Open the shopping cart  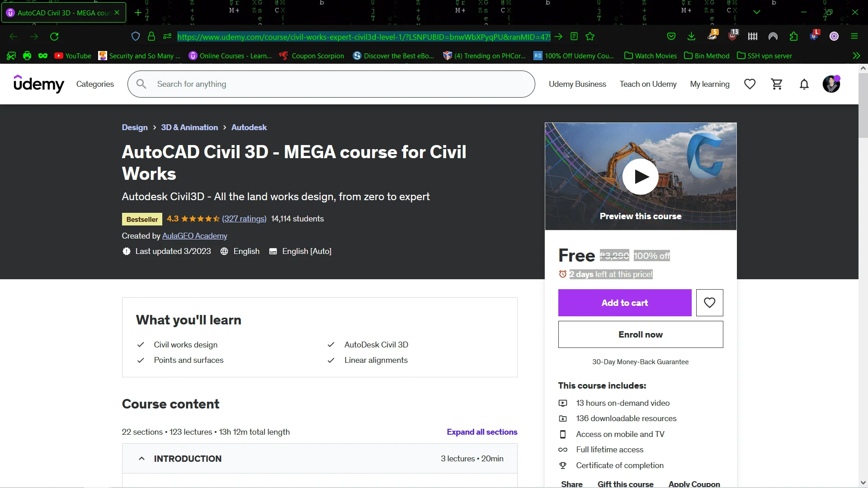click(777, 84)
